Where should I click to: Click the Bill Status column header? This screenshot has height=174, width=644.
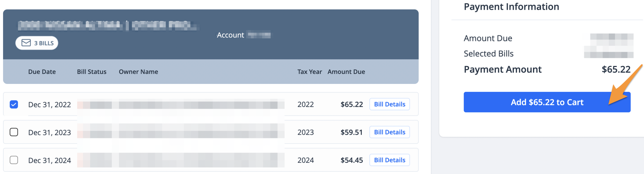92,72
